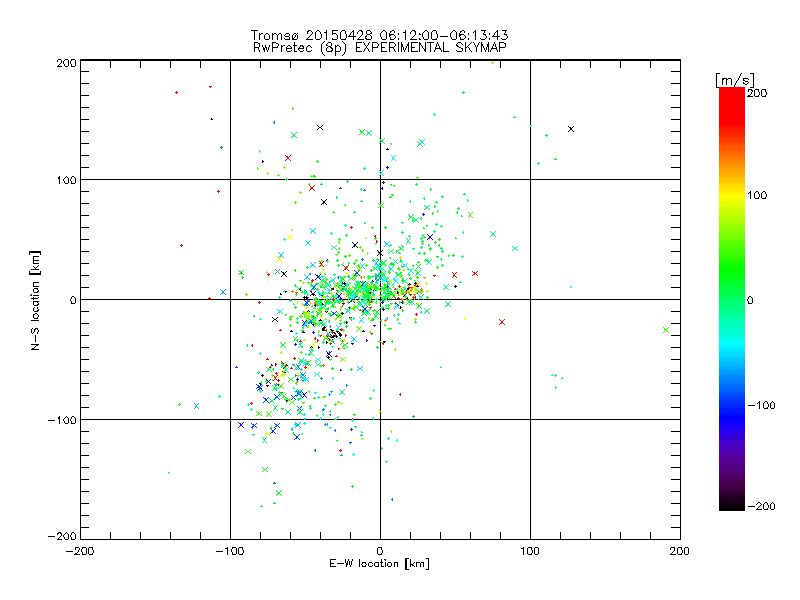Click the x-axis tick label '-100'
The height and width of the screenshot is (600, 800).
(230, 551)
